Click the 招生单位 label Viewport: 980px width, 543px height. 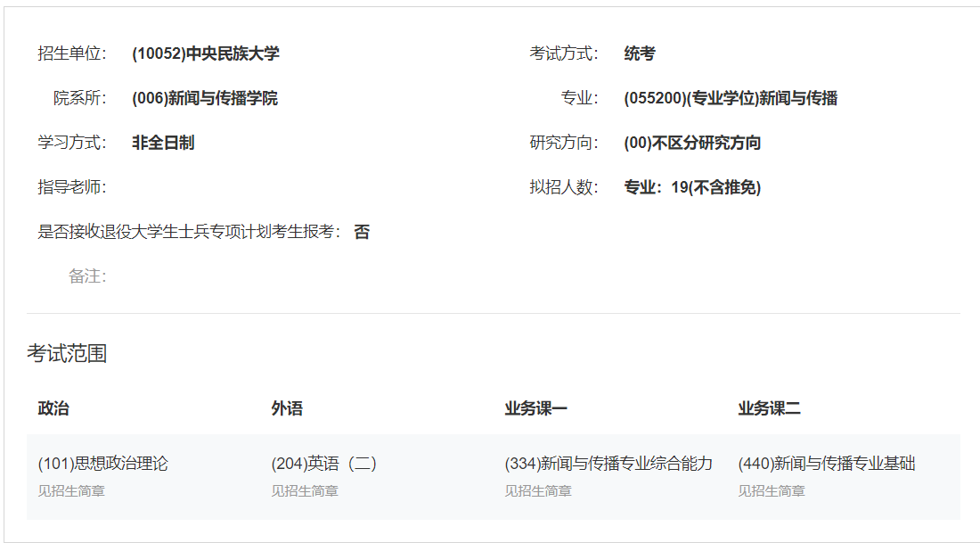click(72, 53)
